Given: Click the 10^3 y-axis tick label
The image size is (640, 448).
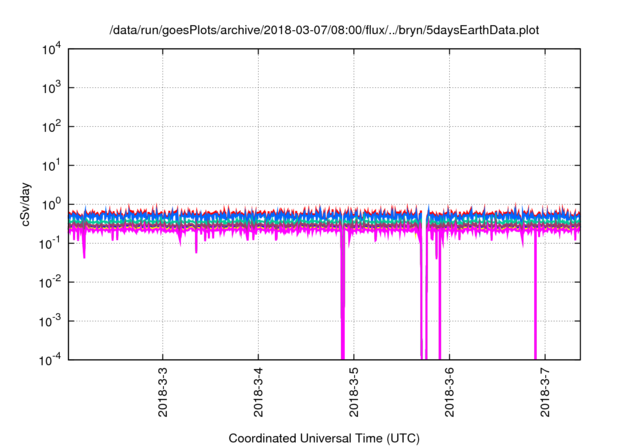Looking at the screenshot, I should point(51,88).
